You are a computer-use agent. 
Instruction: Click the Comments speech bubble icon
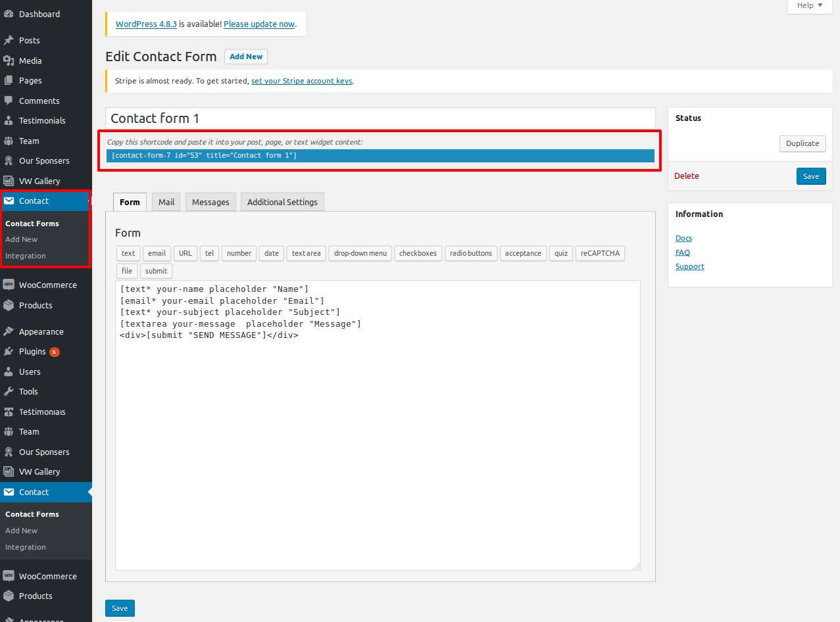coord(9,101)
